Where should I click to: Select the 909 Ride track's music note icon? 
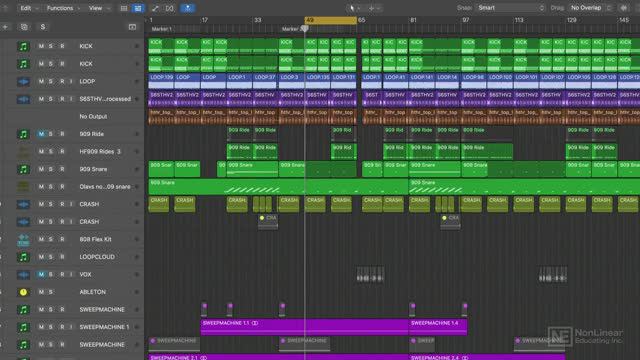pyautogui.click(x=23, y=134)
